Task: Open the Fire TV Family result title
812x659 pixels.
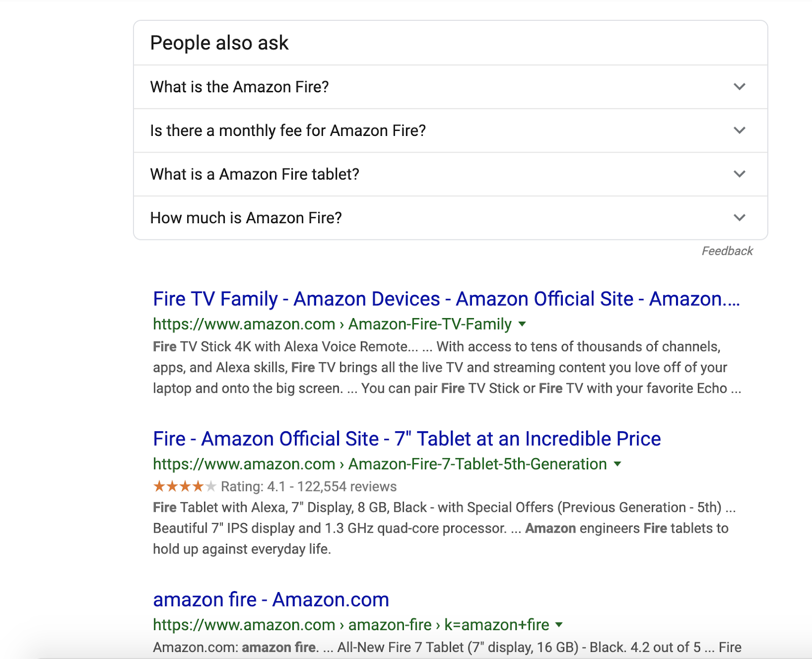Action: point(446,299)
